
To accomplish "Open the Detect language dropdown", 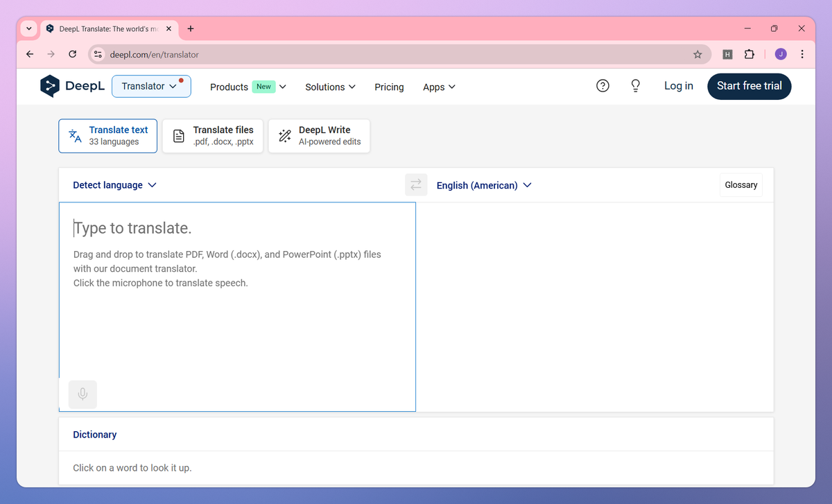I will (x=114, y=185).
